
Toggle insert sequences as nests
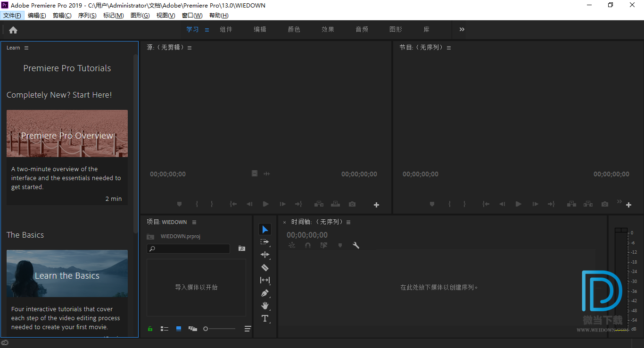(x=292, y=245)
